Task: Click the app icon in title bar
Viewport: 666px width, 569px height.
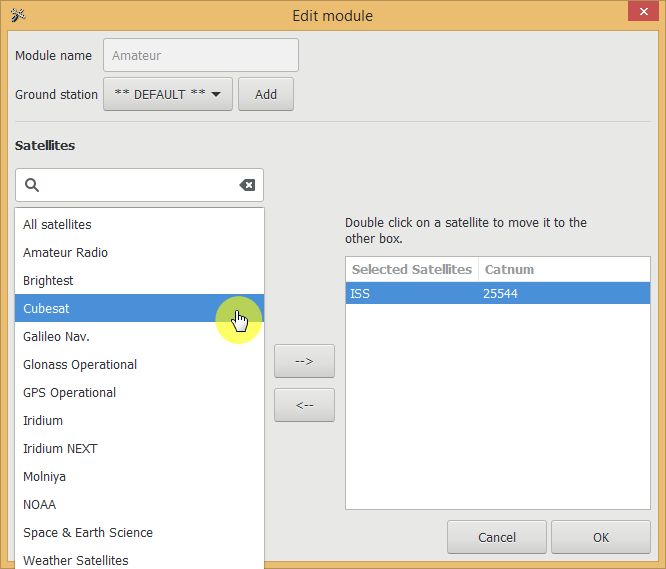Action: (x=17, y=15)
